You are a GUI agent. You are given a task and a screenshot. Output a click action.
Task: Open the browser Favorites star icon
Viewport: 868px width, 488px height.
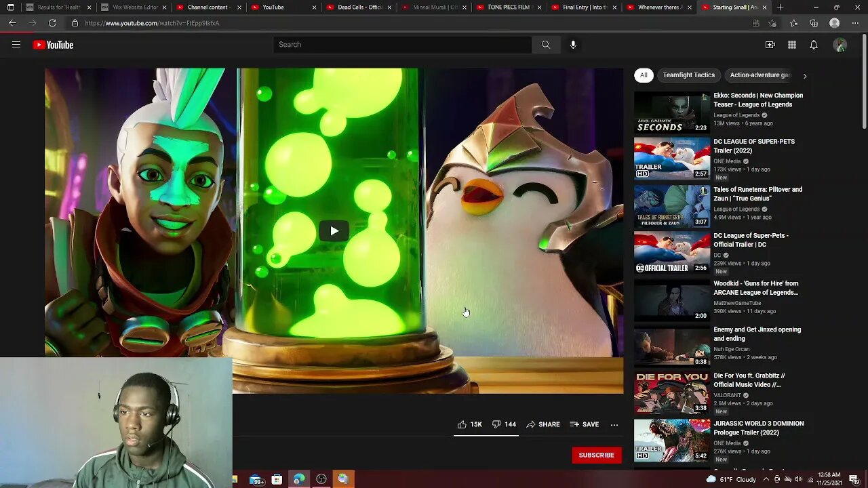click(x=794, y=23)
